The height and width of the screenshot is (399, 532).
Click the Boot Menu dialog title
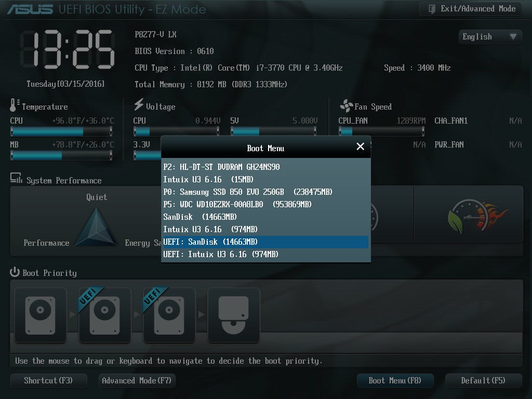click(x=265, y=148)
